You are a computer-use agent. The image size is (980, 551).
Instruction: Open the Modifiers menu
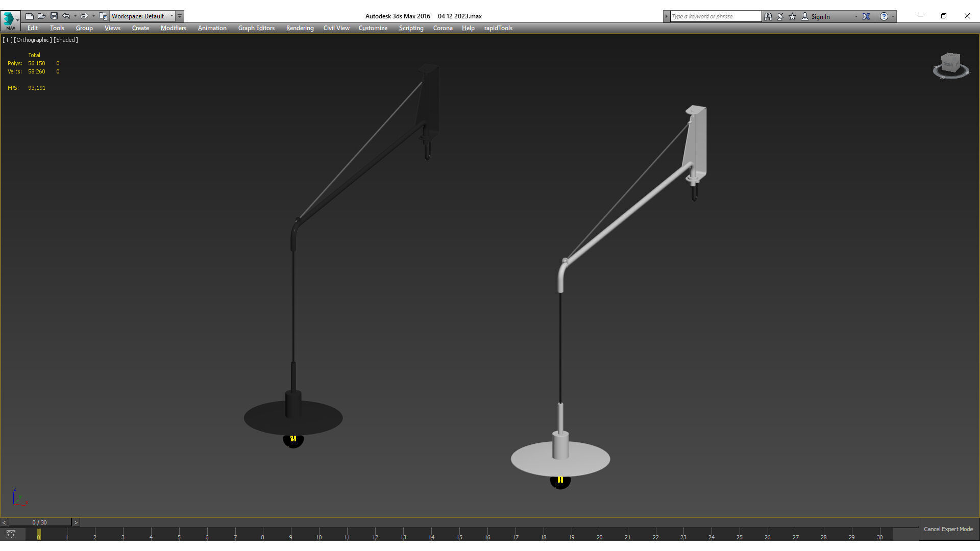coord(173,28)
